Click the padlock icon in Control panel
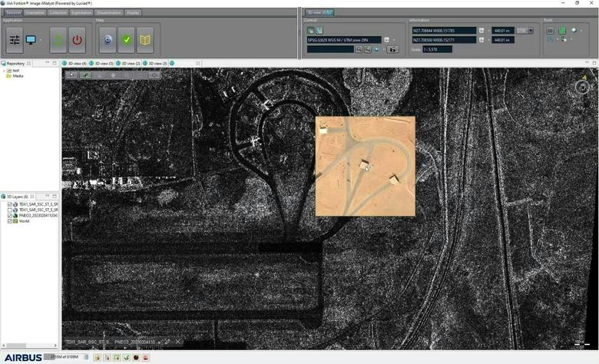Viewport: 599px width, 364px height. (393, 49)
